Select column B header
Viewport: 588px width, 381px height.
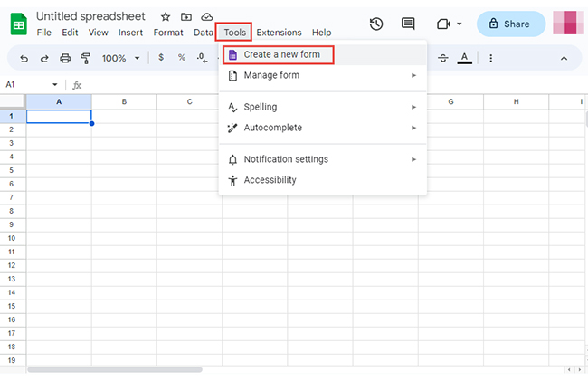tap(124, 101)
